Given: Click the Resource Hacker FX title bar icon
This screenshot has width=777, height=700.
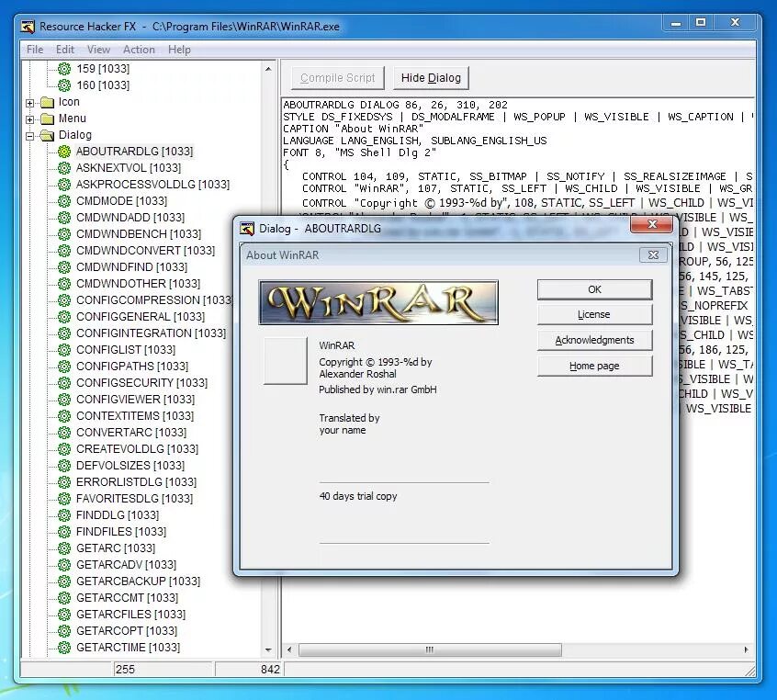Looking at the screenshot, I should click(28, 27).
